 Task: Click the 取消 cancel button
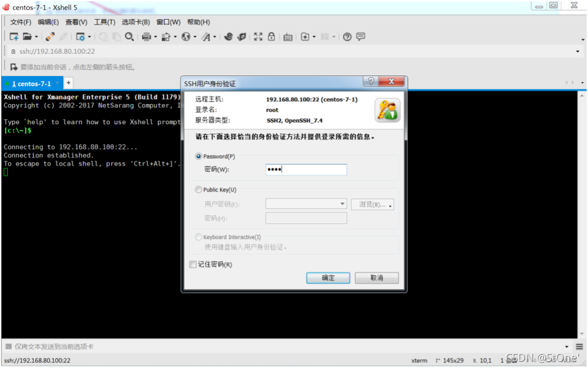[377, 278]
